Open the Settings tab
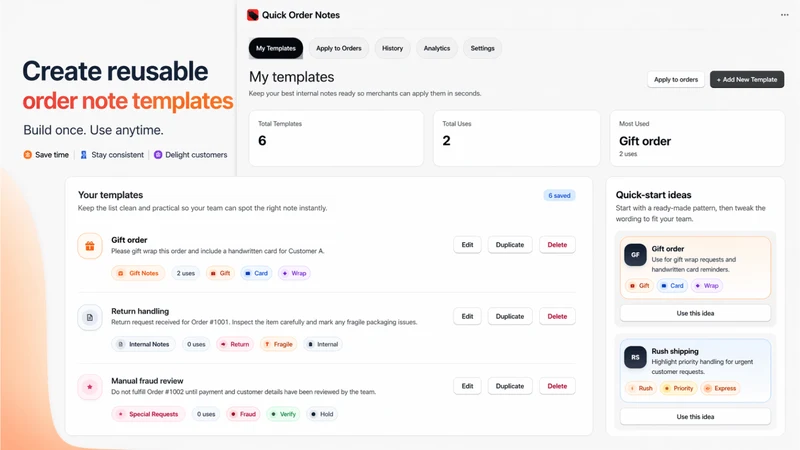The height and width of the screenshot is (450, 800). (482, 48)
